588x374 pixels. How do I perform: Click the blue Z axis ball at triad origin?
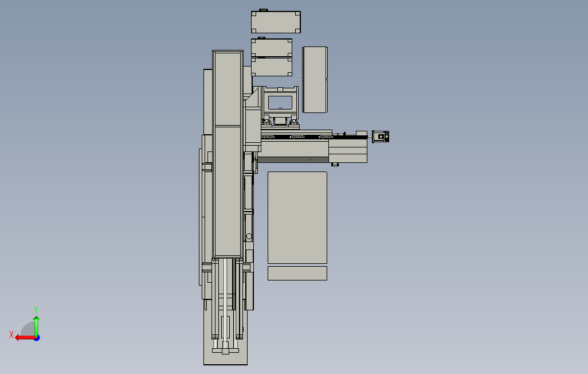(x=37, y=338)
